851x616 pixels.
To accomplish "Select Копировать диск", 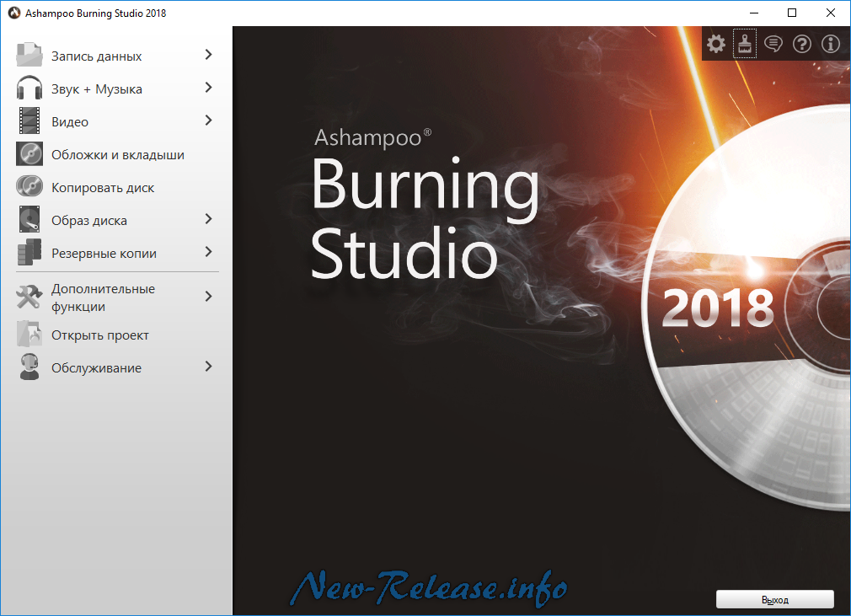I will [x=116, y=187].
